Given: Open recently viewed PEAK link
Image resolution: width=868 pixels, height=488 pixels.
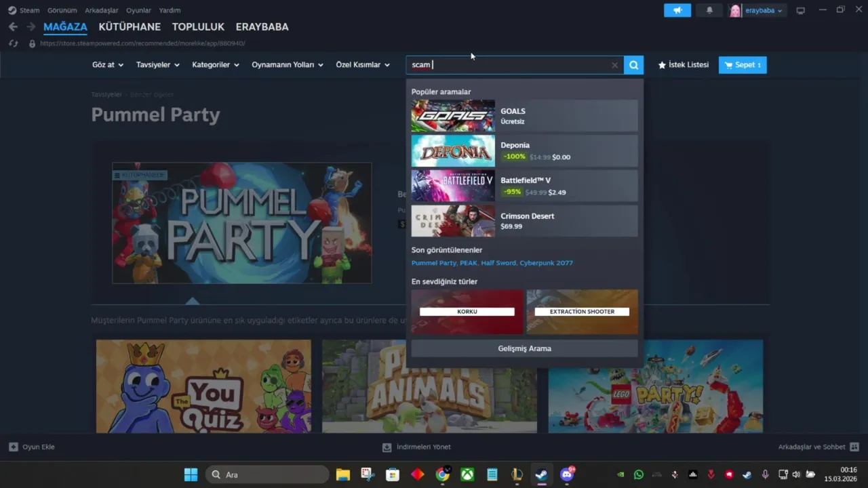Looking at the screenshot, I should coord(469,263).
